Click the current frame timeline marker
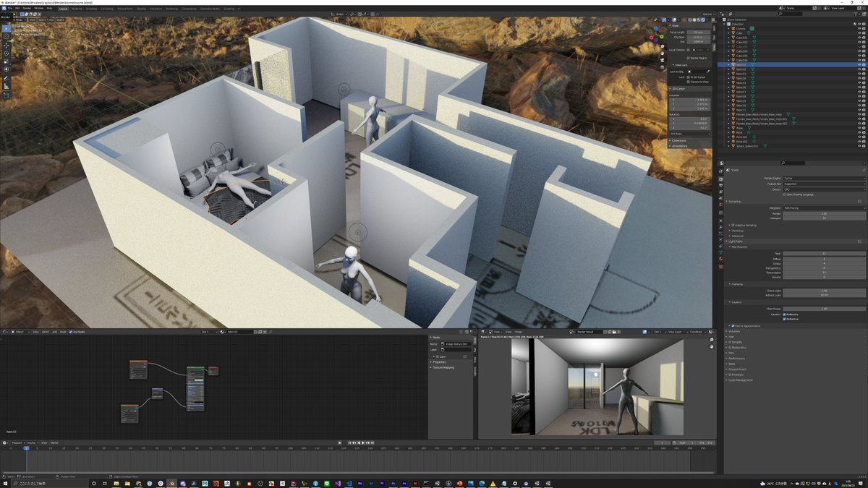Image resolution: width=868 pixels, height=488 pixels. coord(26,448)
